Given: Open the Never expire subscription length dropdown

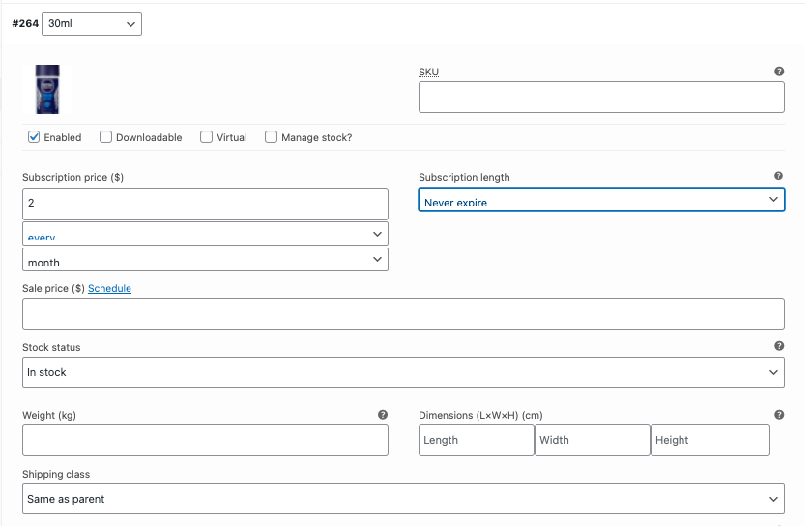Looking at the screenshot, I should pos(601,199).
